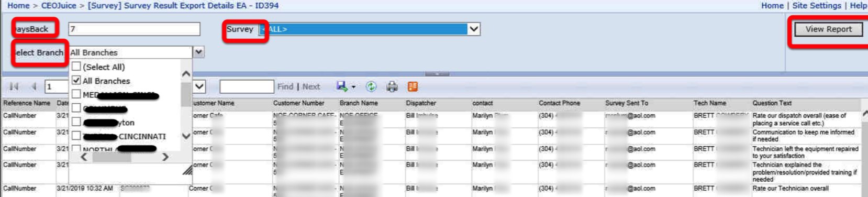Click 'Rate our Technician overall' cell
Image resolution: width=868 pixels, height=197 pixels.
click(x=791, y=188)
